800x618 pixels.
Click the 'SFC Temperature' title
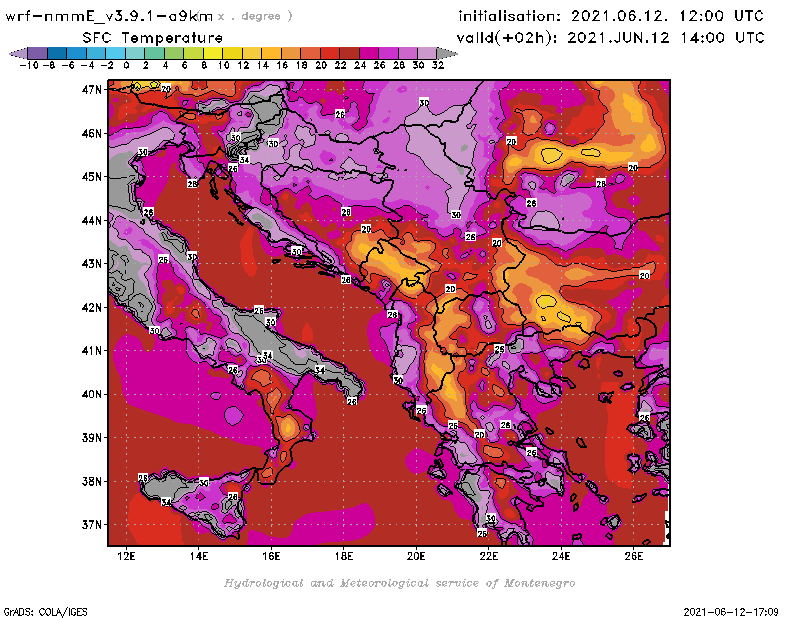point(153,38)
